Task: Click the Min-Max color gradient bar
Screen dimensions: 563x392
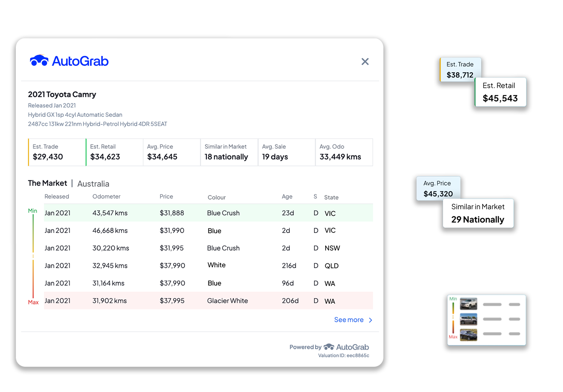Action: (33, 256)
